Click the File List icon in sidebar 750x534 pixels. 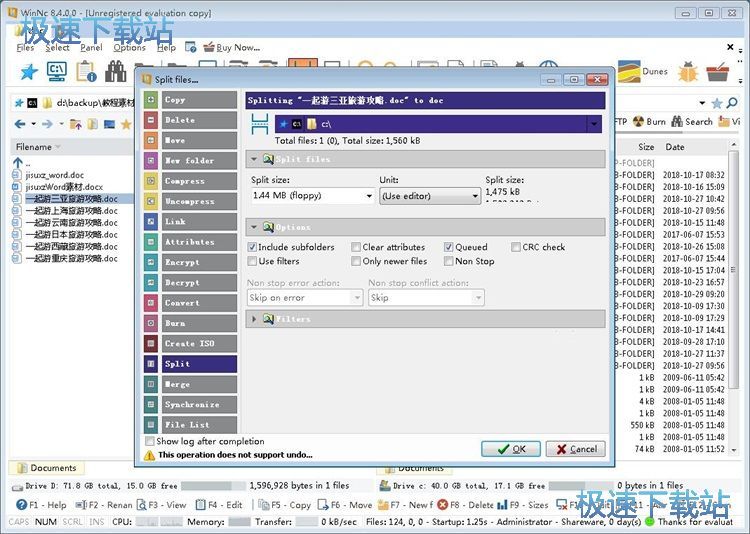tap(151, 424)
